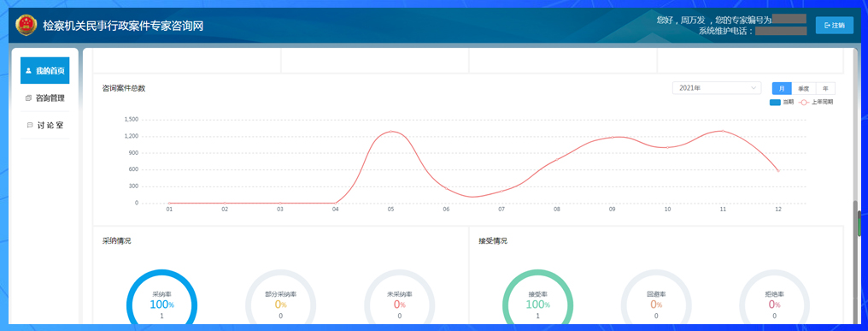Click the May peak point on the line chart
The height and width of the screenshot is (331, 868).
[x=390, y=132]
